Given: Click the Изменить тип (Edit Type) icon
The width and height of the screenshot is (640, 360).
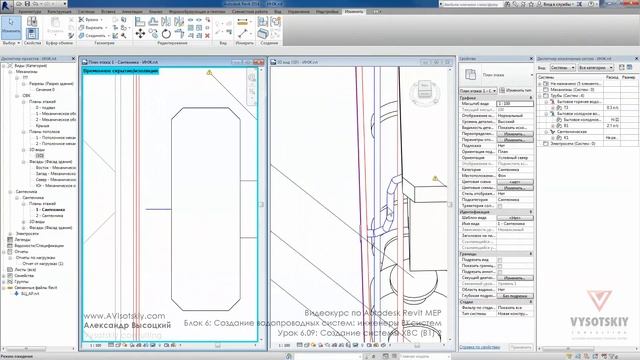Looking at the screenshot, I should [502, 90].
